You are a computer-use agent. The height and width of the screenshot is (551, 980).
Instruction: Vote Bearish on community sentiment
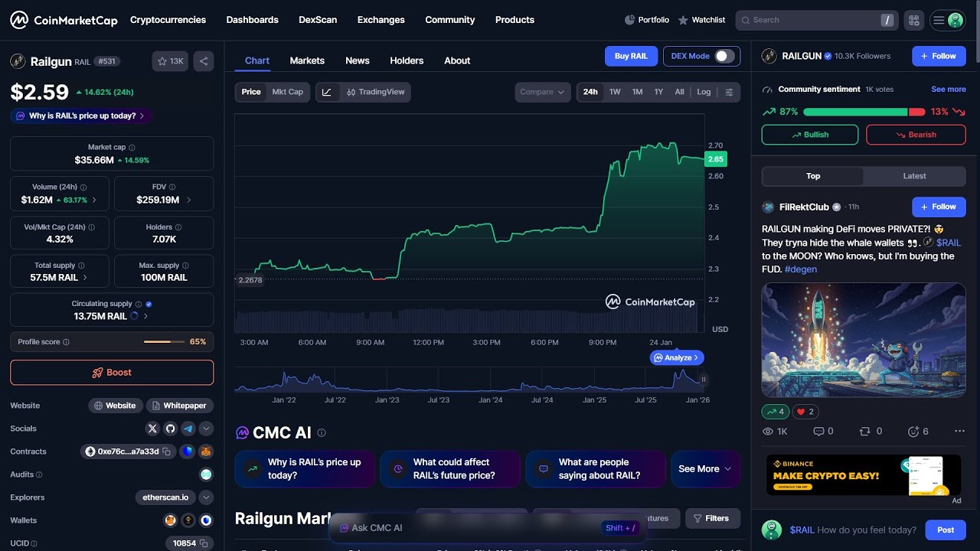click(x=916, y=135)
